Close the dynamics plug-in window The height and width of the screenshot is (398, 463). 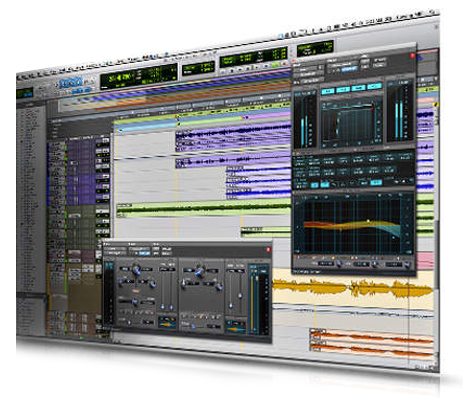coord(269,249)
